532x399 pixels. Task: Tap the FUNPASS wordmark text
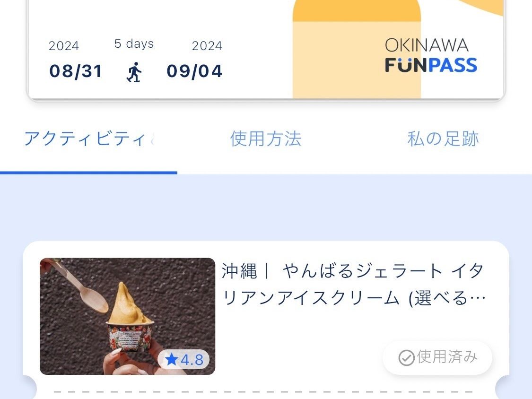(431, 65)
